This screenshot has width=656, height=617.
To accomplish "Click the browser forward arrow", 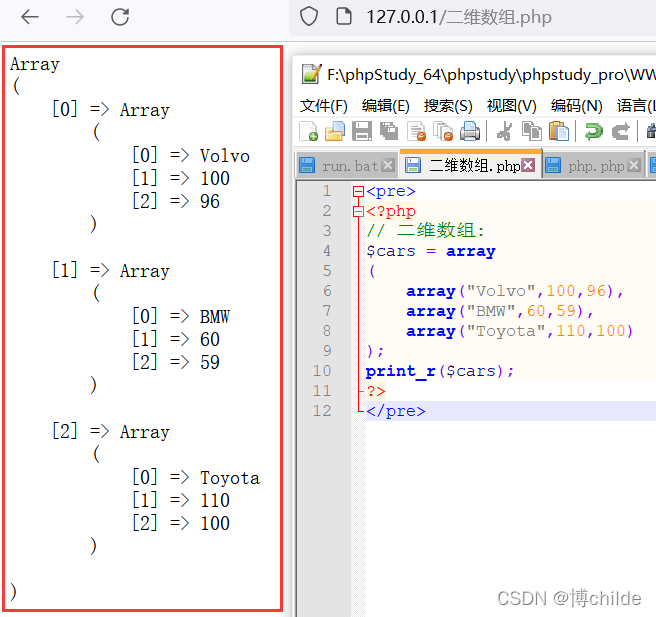I will click(x=75, y=17).
